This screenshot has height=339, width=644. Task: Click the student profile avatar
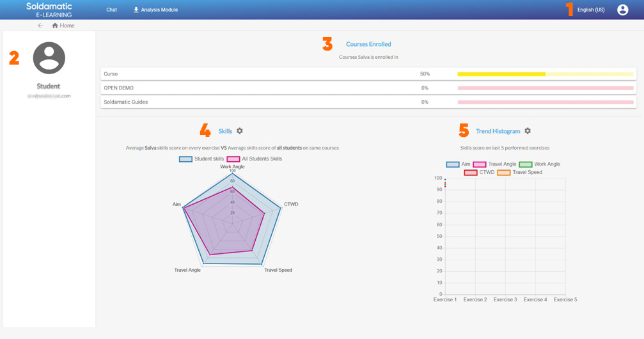(x=49, y=58)
